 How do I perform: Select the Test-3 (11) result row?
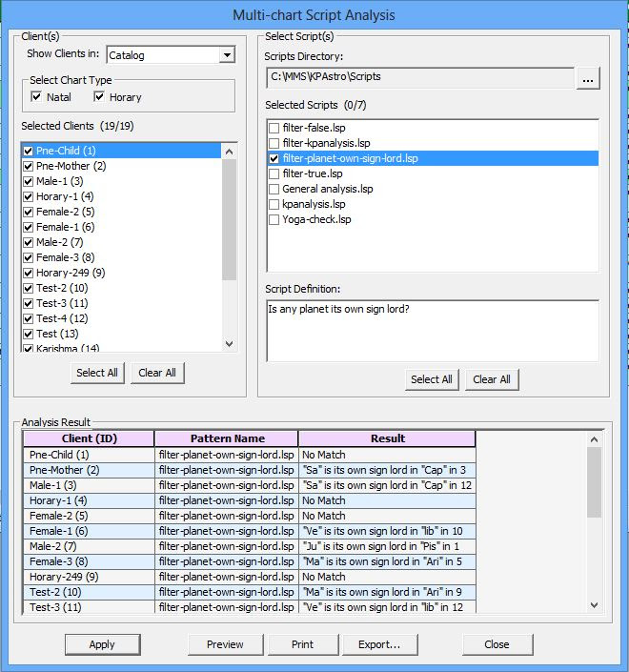250,608
